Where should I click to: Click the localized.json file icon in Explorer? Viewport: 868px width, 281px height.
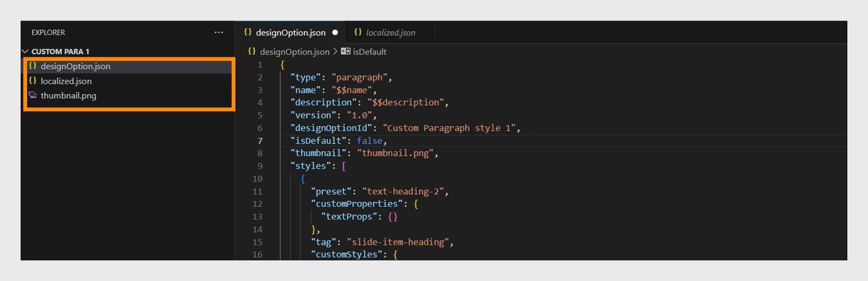click(33, 81)
